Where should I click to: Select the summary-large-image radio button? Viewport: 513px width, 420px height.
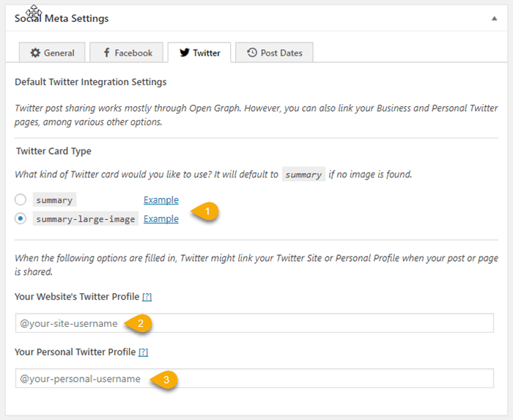point(21,218)
